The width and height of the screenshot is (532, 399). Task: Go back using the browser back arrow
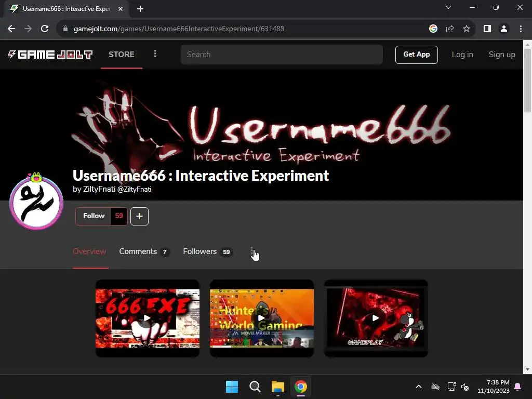point(11,29)
